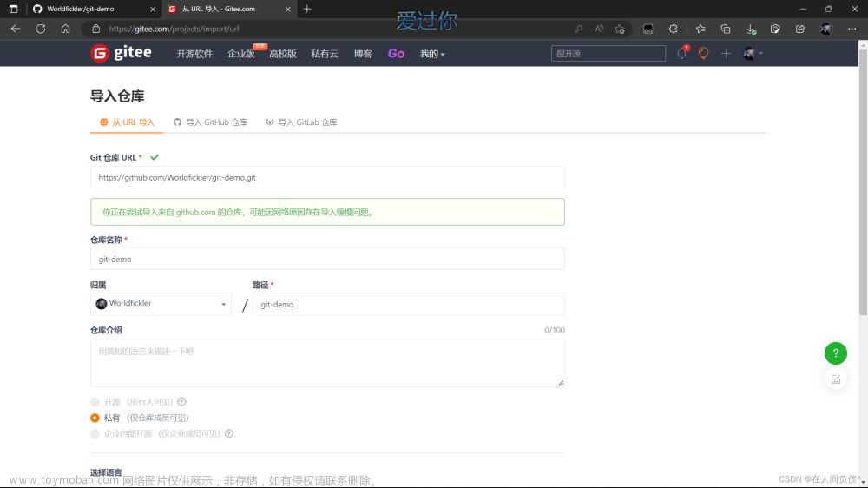Select open source public radio option
The image size is (868, 488).
click(95, 402)
